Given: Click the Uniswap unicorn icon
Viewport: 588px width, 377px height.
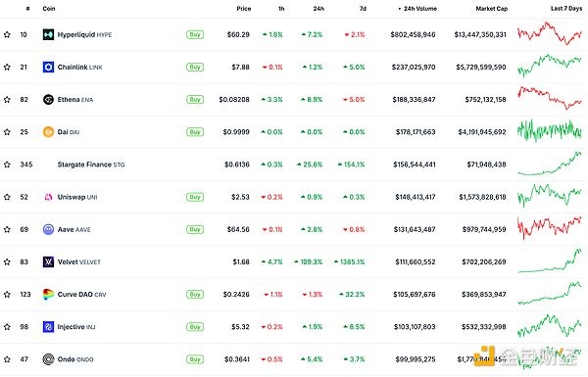Looking at the screenshot, I should pyautogui.click(x=48, y=197).
